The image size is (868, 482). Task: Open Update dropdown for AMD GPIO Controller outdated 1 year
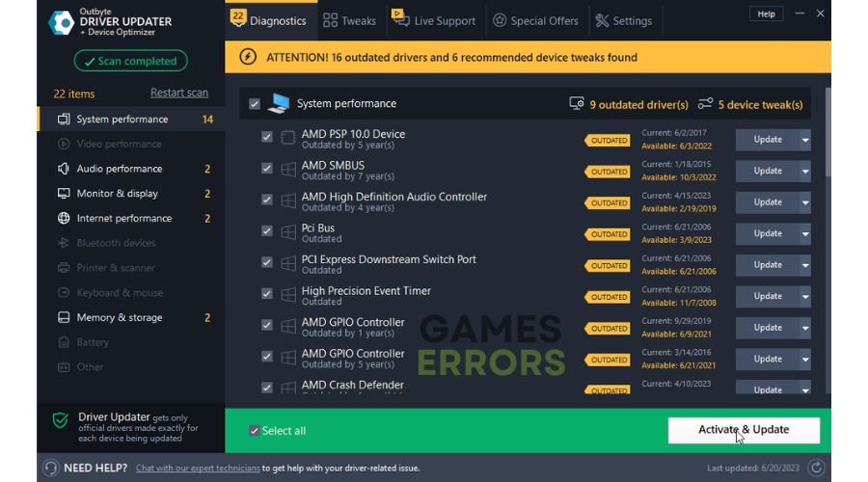click(805, 328)
